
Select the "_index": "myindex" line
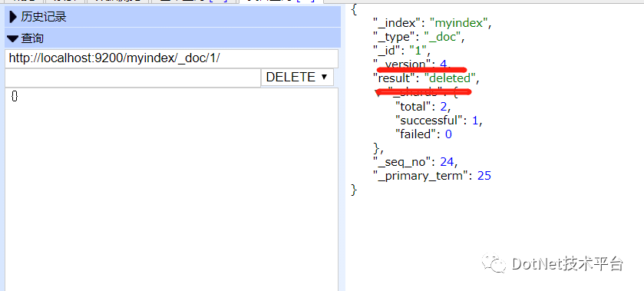432,24
